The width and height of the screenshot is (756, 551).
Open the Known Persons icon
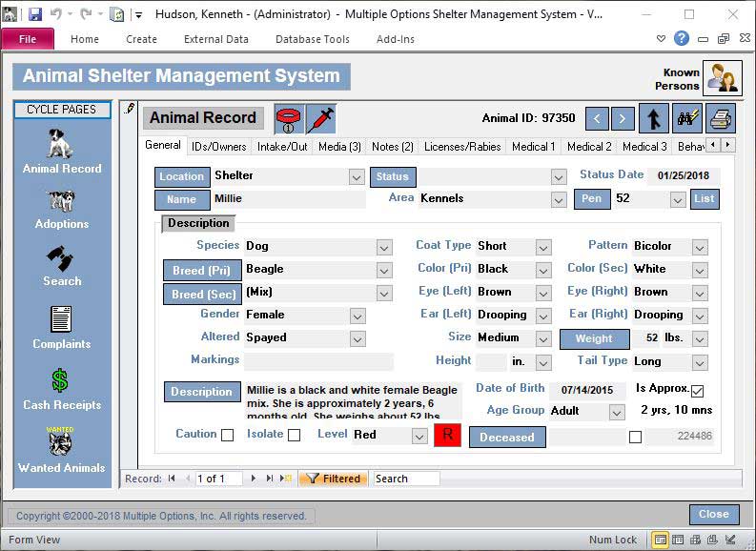pos(722,78)
